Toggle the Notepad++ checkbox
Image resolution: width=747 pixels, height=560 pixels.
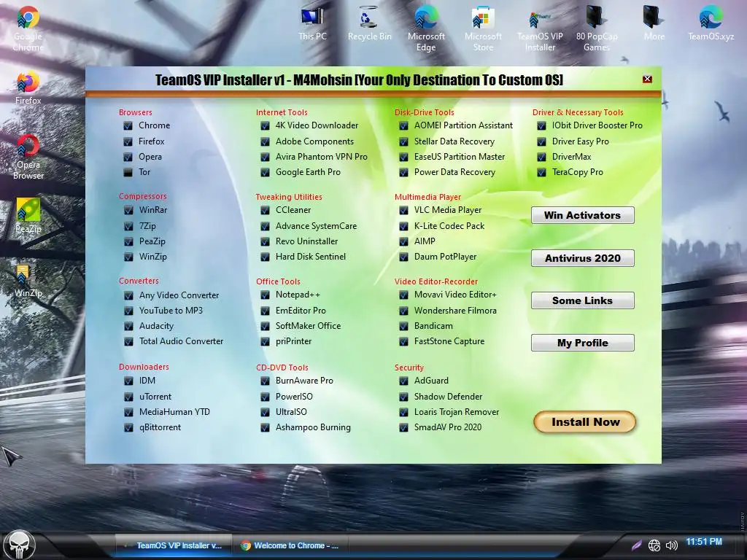[265, 295]
